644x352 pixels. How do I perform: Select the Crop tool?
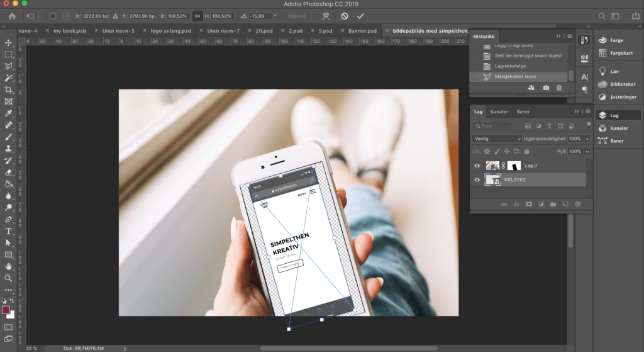pyautogui.click(x=9, y=90)
